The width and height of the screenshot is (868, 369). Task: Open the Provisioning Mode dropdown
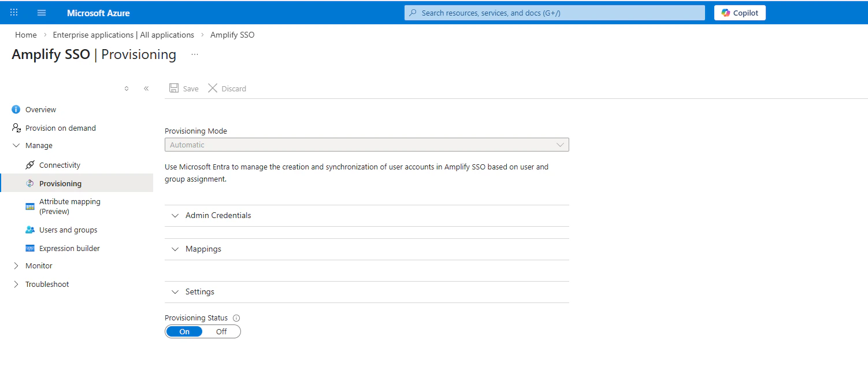(x=367, y=145)
